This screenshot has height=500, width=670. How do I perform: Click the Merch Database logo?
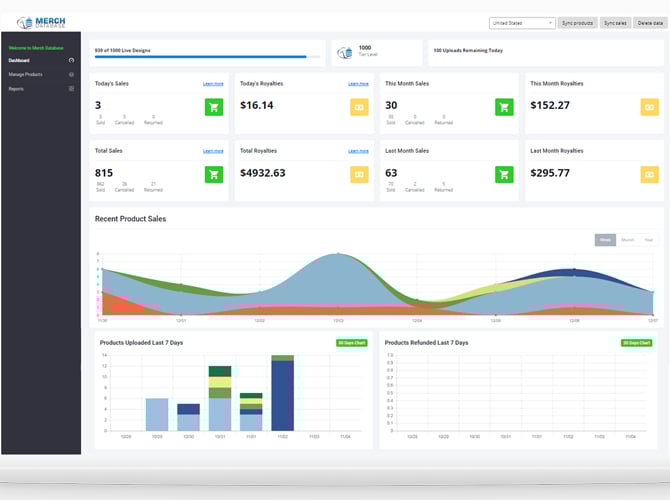pos(41,22)
